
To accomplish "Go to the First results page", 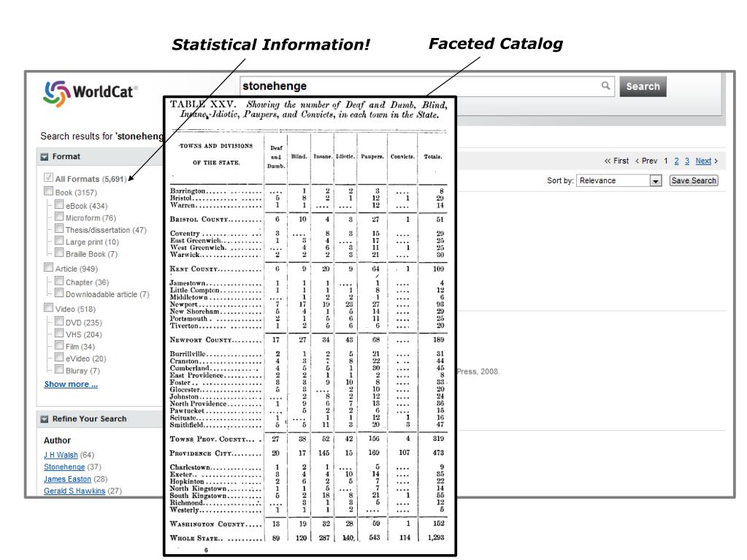I will tap(616, 161).
